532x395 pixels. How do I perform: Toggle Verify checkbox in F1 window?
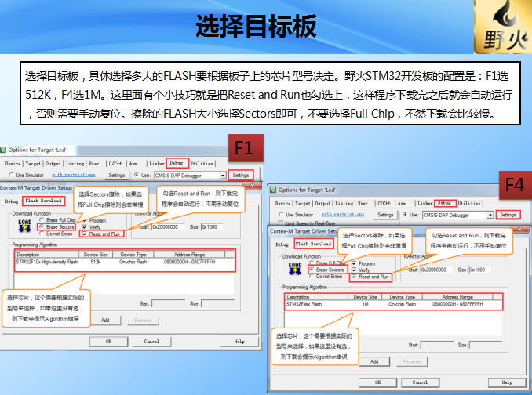85,227
